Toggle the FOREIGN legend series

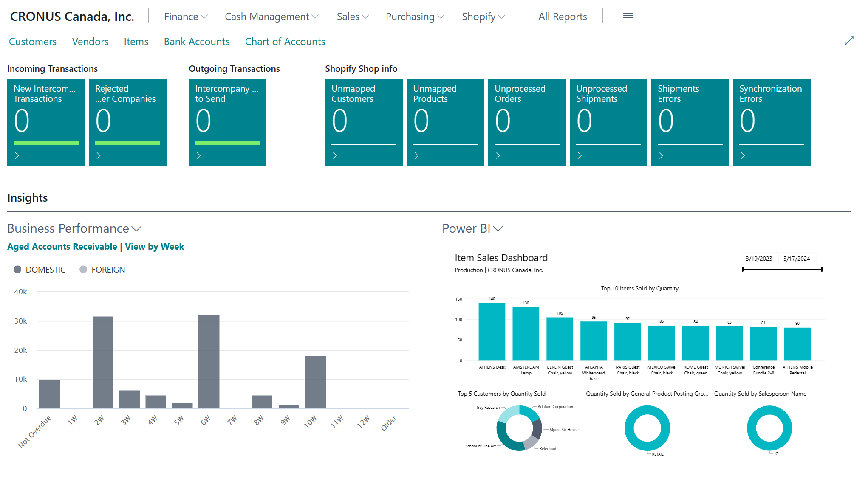(x=102, y=270)
